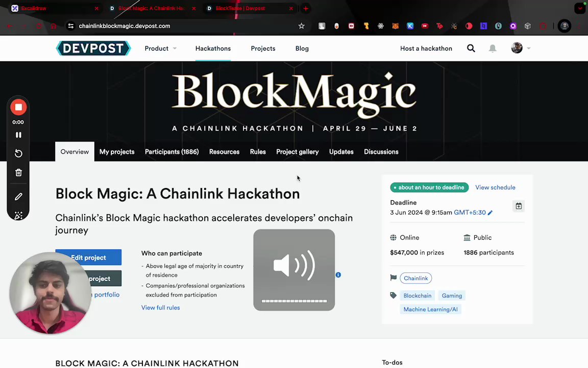The width and height of the screenshot is (588, 368).
Task: Switch to the Updates tab
Action: 341,152
